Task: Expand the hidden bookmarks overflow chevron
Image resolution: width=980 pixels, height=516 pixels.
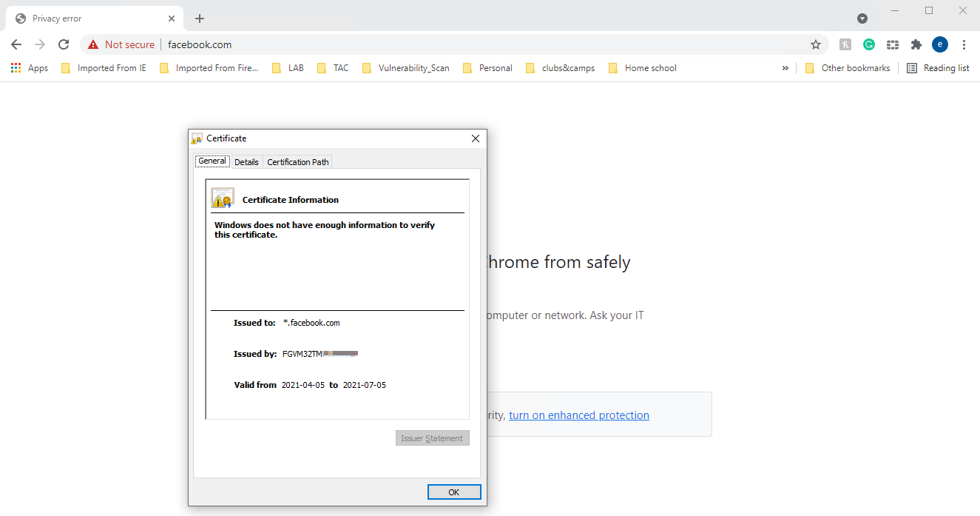Action: point(785,67)
